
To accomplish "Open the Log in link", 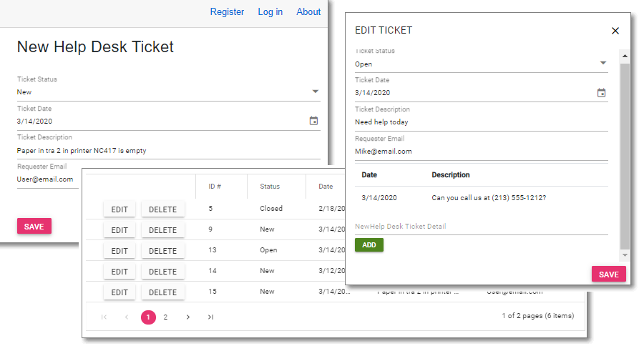I will (270, 12).
